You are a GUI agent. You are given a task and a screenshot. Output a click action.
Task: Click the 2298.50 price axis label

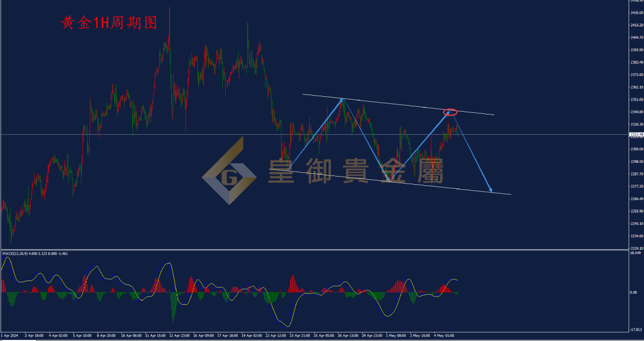[637, 161]
